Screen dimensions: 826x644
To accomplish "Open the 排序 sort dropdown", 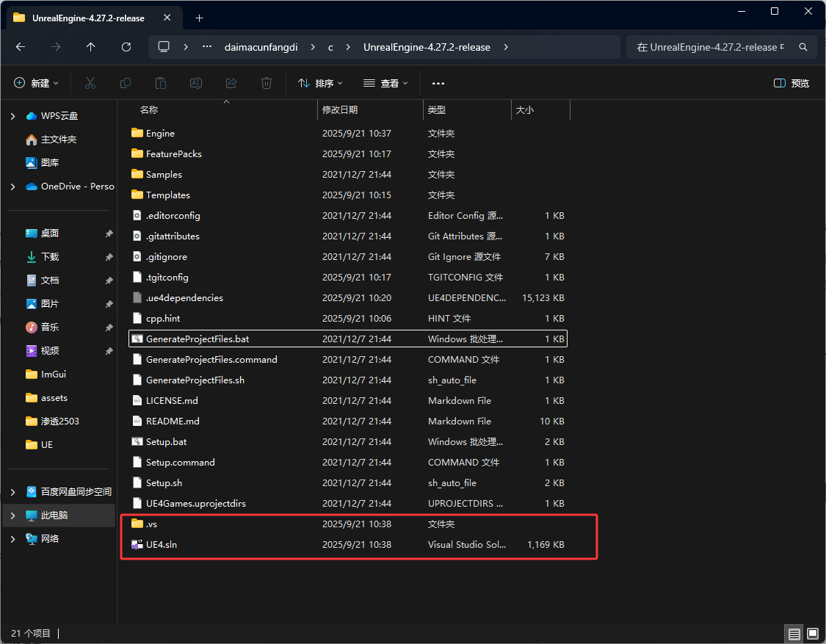I will tap(320, 83).
